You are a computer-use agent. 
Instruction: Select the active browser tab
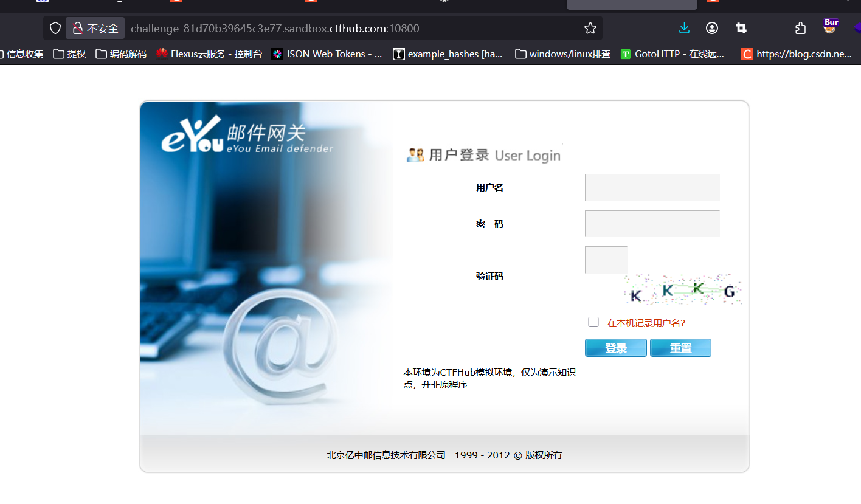[x=632, y=4]
